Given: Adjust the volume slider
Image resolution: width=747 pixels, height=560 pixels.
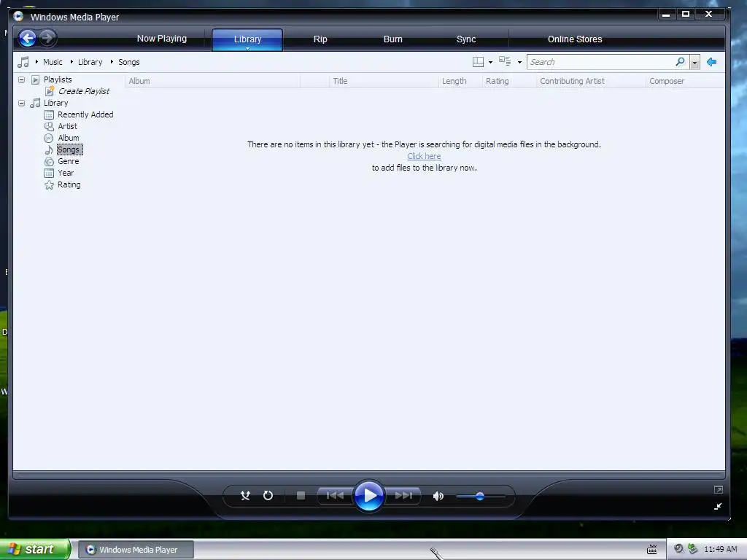Looking at the screenshot, I should [480, 496].
